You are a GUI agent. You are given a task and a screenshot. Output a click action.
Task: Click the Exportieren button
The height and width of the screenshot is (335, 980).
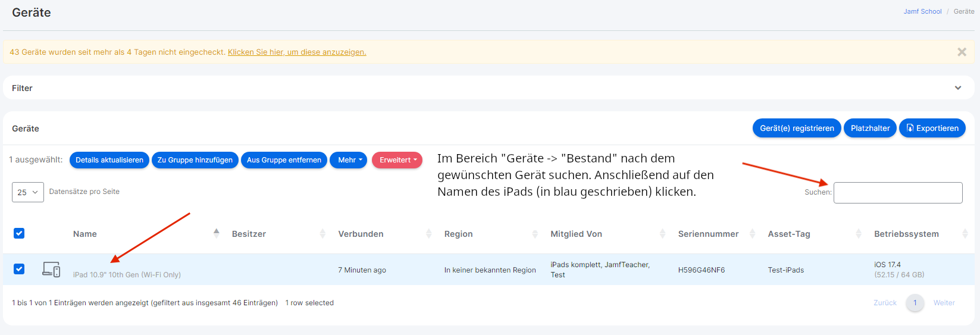click(932, 128)
